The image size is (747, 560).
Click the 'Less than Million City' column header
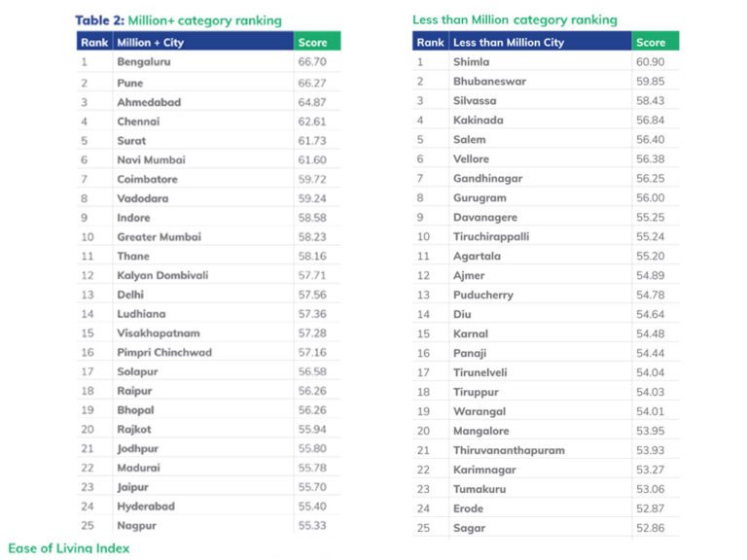[506, 43]
